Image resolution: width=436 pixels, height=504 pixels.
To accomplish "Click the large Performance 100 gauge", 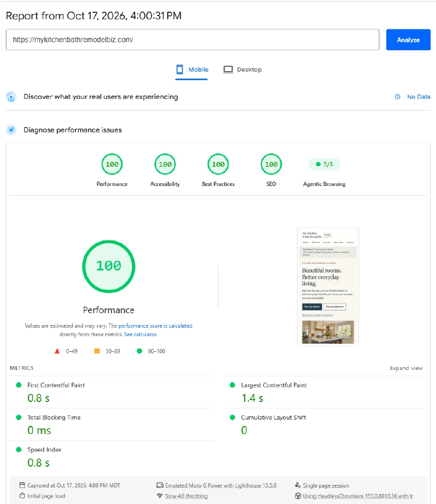I will 108,267.
